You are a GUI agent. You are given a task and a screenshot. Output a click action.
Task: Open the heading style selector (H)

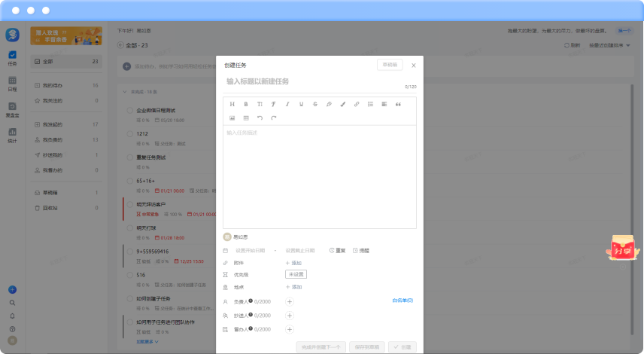232,104
